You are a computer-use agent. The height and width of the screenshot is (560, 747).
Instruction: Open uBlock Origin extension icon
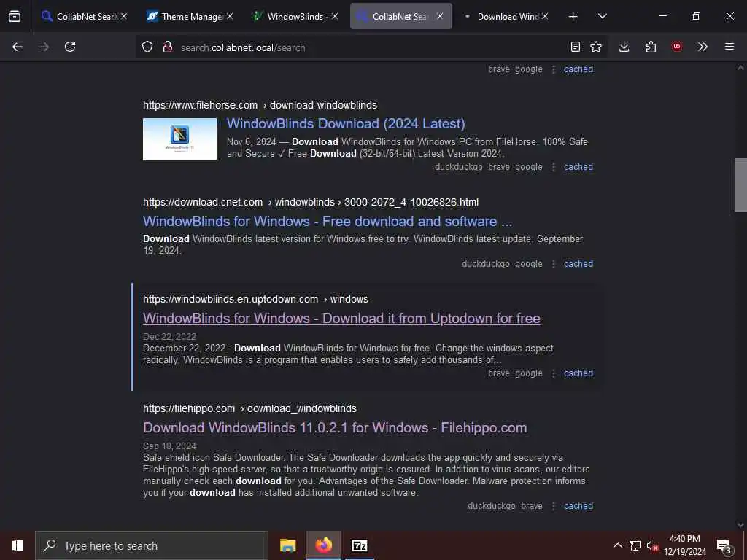677,47
